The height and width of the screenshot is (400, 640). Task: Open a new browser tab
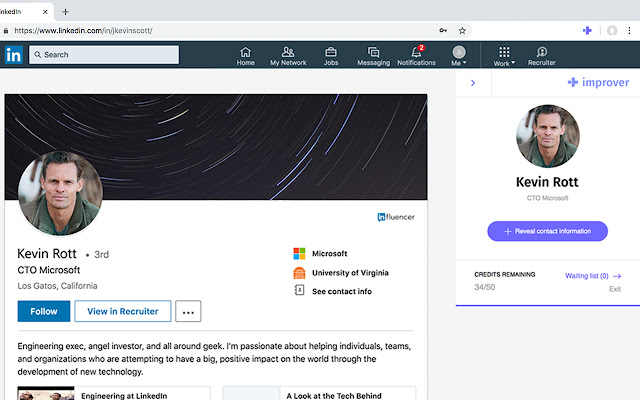pos(65,12)
